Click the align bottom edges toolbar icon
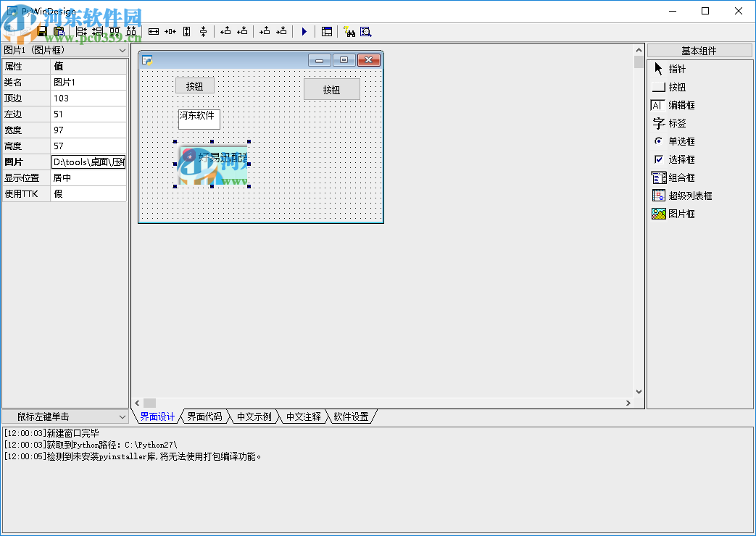Screen dimensions: 756x536 131,32
